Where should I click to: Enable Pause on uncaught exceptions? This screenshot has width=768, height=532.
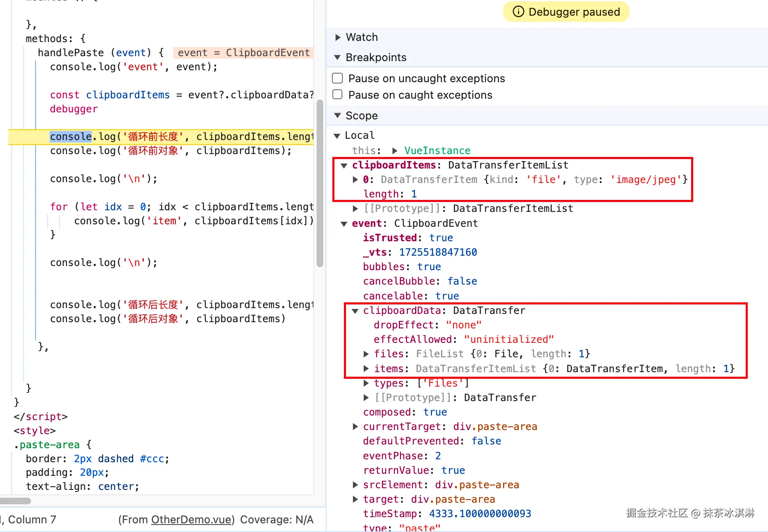pos(338,78)
